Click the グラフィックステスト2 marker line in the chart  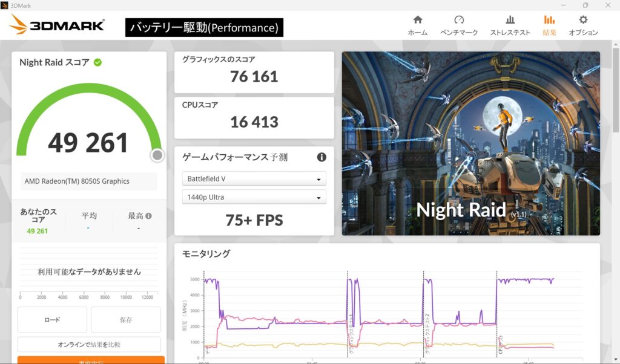[x=423, y=314]
